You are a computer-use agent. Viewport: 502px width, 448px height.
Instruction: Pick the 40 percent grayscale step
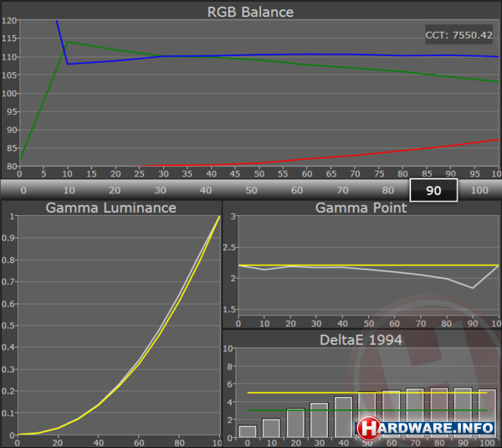(205, 190)
